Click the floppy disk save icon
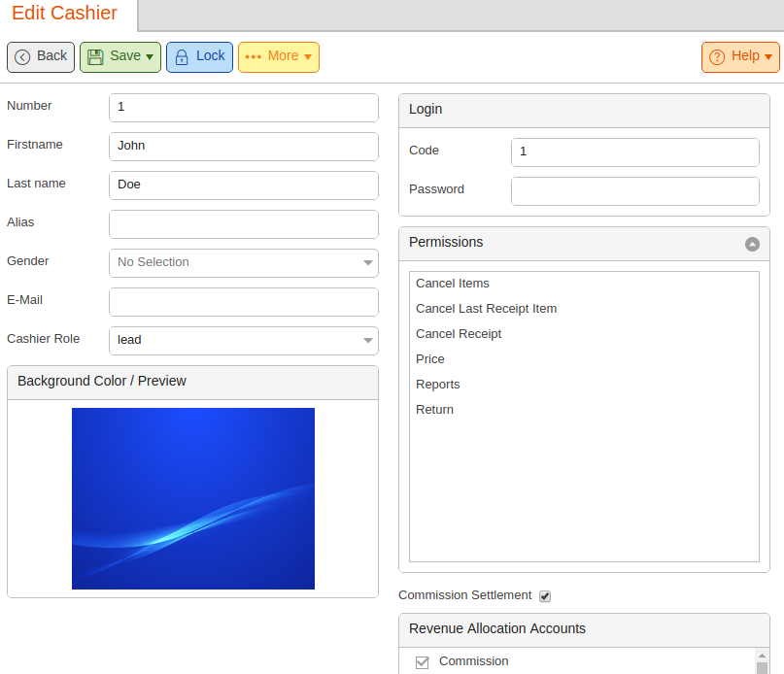This screenshot has width=784, height=674. coord(95,57)
